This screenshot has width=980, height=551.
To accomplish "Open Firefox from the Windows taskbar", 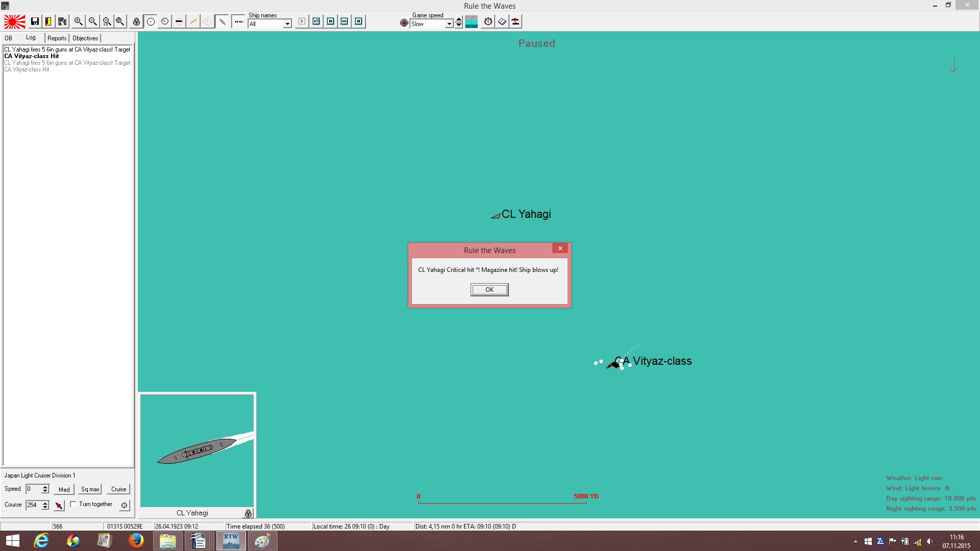I will point(136,541).
